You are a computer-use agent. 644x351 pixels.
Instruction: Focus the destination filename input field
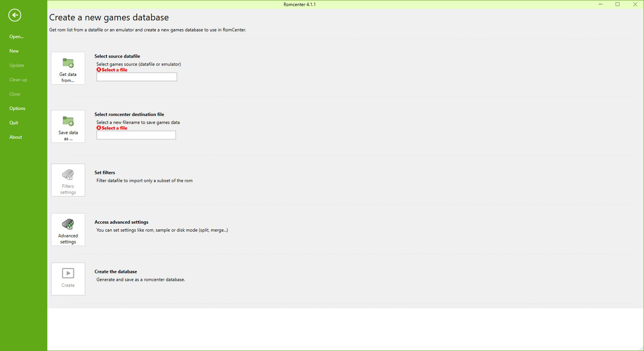[x=136, y=135]
